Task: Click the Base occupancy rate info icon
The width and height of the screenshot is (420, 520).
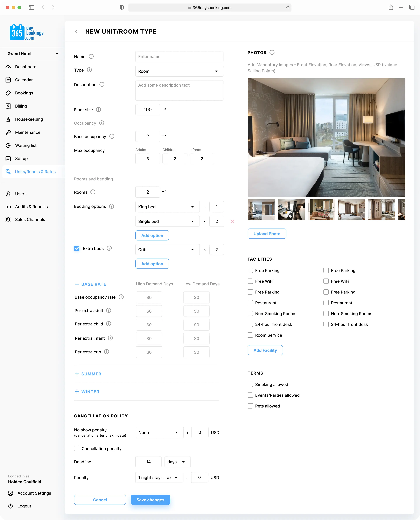Action: point(121,297)
